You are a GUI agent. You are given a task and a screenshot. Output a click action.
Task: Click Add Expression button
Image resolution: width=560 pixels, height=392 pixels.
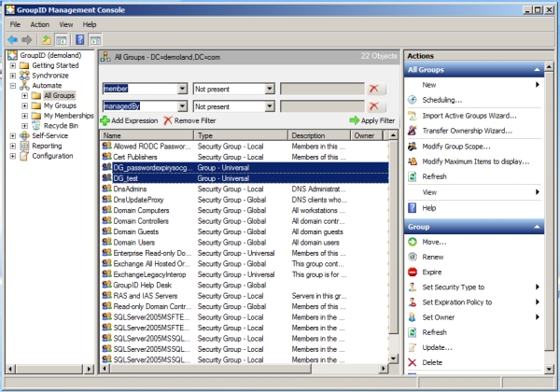click(130, 120)
